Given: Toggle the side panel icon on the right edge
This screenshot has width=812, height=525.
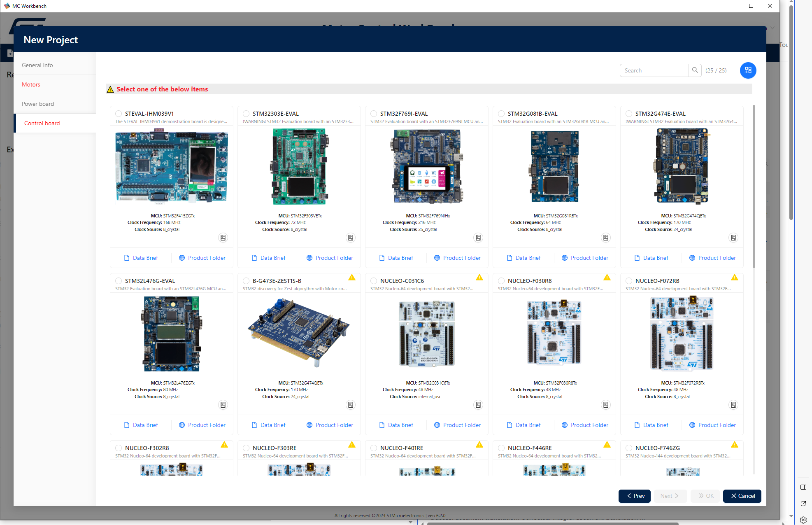Looking at the screenshot, I should point(803,487).
